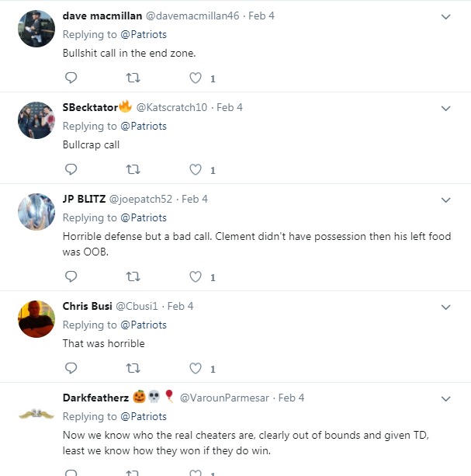The image size is (471, 476).
Task: Open the chevron menu on Darkfeatherz's tweet
Action: [446, 398]
